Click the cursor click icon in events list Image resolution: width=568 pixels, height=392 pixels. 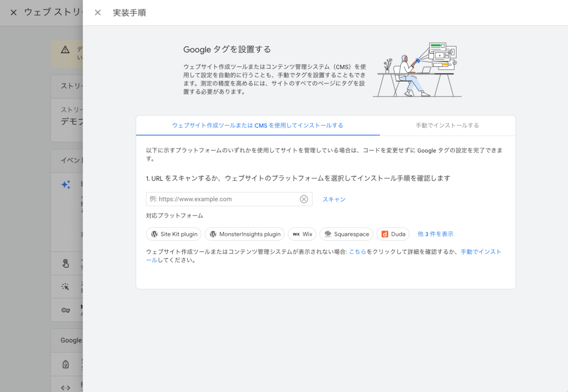point(66,286)
